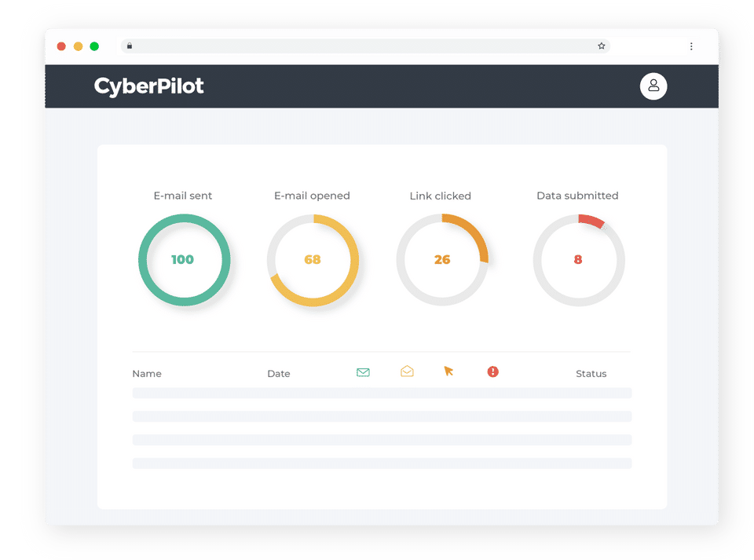Click the orange cursor link-clicked icon

click(448, 371)
